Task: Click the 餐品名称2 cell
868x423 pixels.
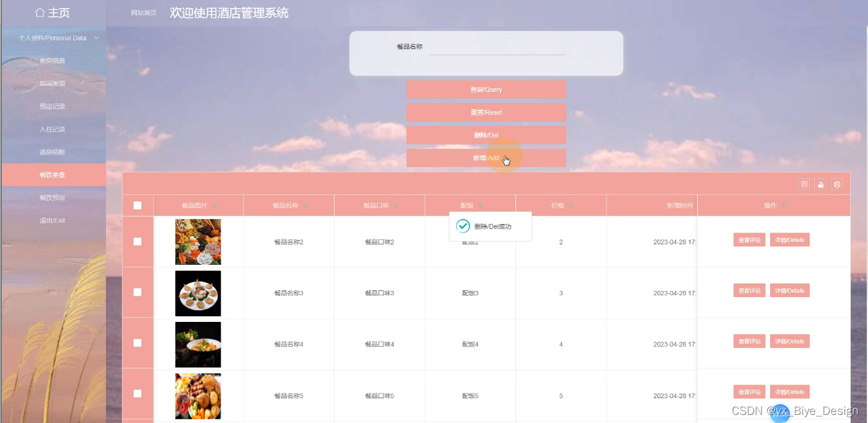Action: (x=289, y=242)
